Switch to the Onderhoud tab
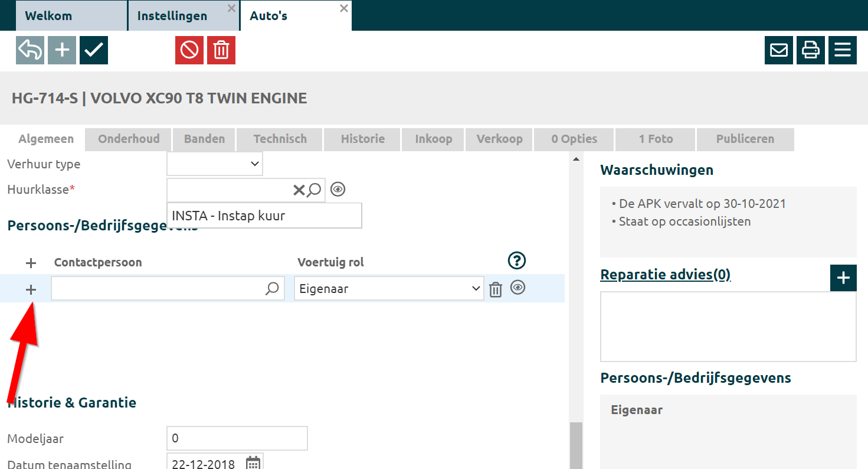 point(129,139)
